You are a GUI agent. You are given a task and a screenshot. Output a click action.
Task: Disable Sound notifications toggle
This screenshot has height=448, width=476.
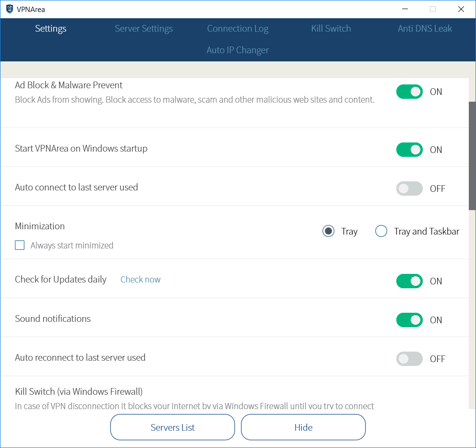(409, 320)
